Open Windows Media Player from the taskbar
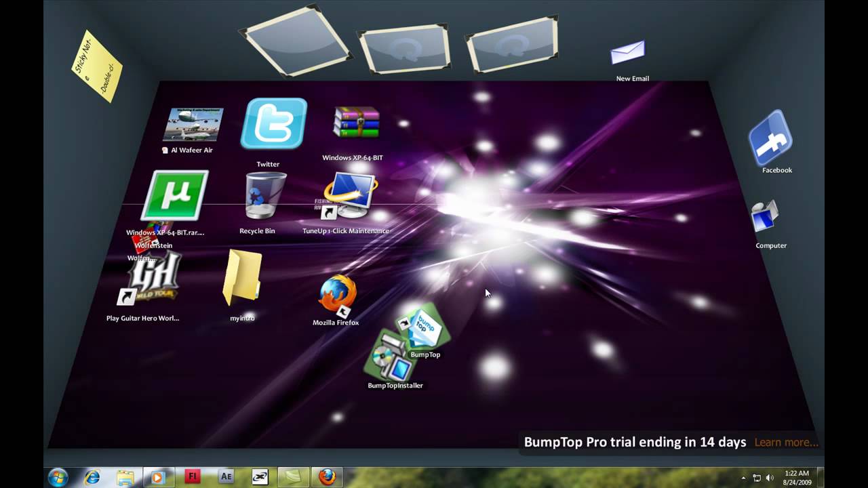The image size is (868, 488). 158,477
